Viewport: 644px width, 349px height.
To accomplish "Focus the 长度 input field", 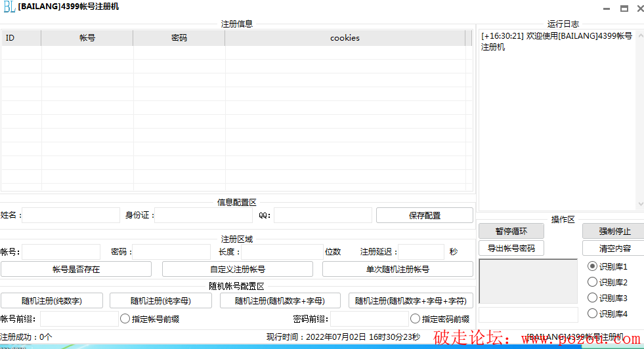I will tap(282, 252).
